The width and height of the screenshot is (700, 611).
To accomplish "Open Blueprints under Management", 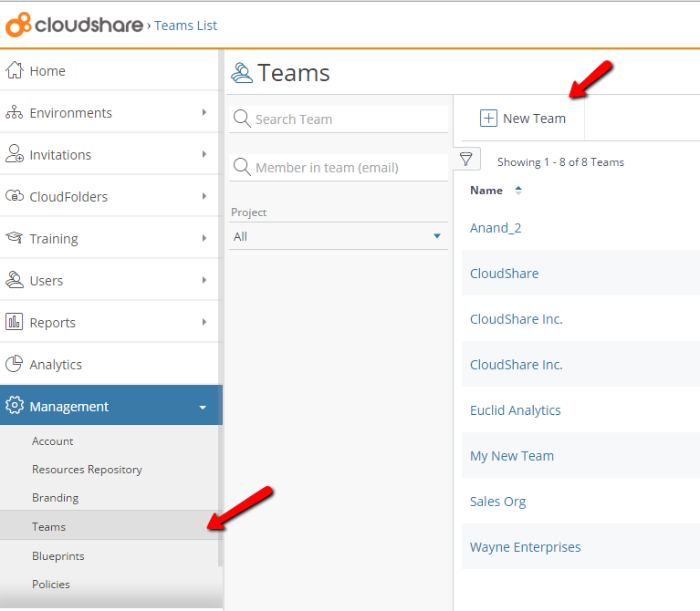I will click(58, 556).
